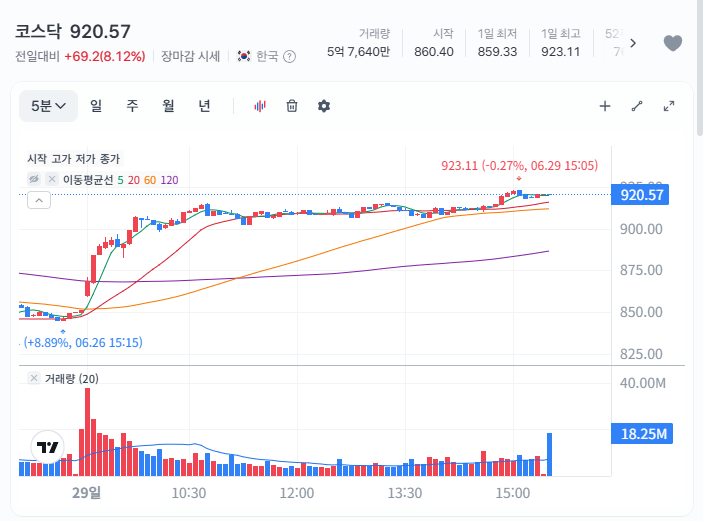This screenshot has width=703, height=521.
Task: Toggle visibility of 이동평균선 indicator
Action: coord(34,179)
